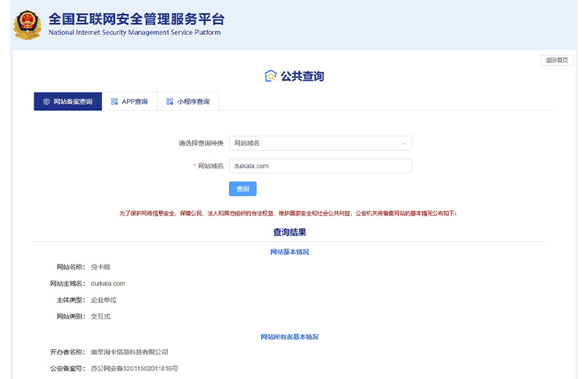Click the 公共查询 heading

(302, 76)
